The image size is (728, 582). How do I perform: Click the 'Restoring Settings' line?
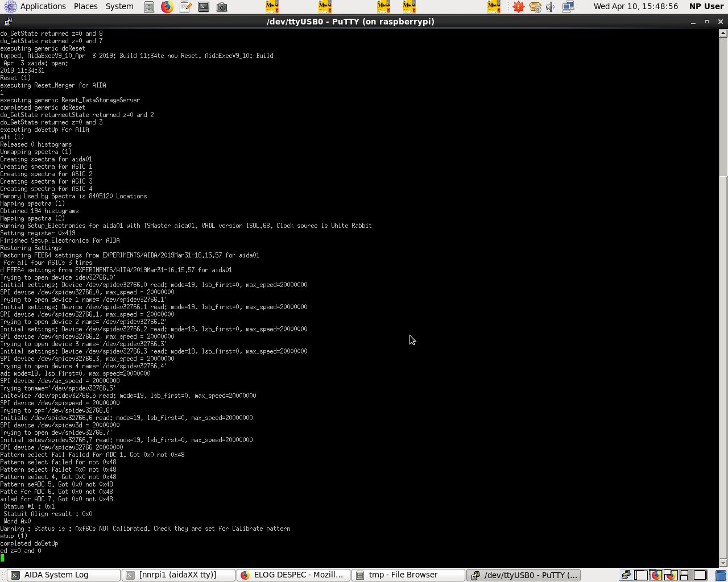click(x=31, y=248)
